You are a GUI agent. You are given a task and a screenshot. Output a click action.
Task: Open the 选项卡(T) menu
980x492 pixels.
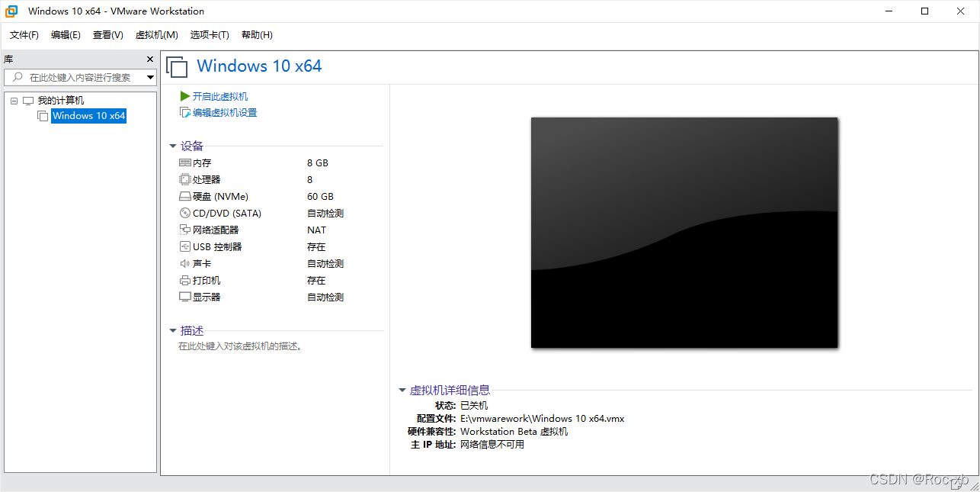pos(210,35)
